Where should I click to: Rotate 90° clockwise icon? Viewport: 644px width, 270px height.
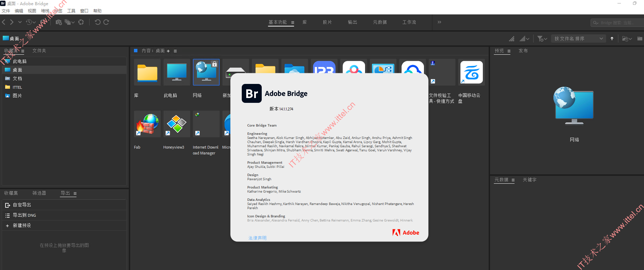click(x=106, y=22)
